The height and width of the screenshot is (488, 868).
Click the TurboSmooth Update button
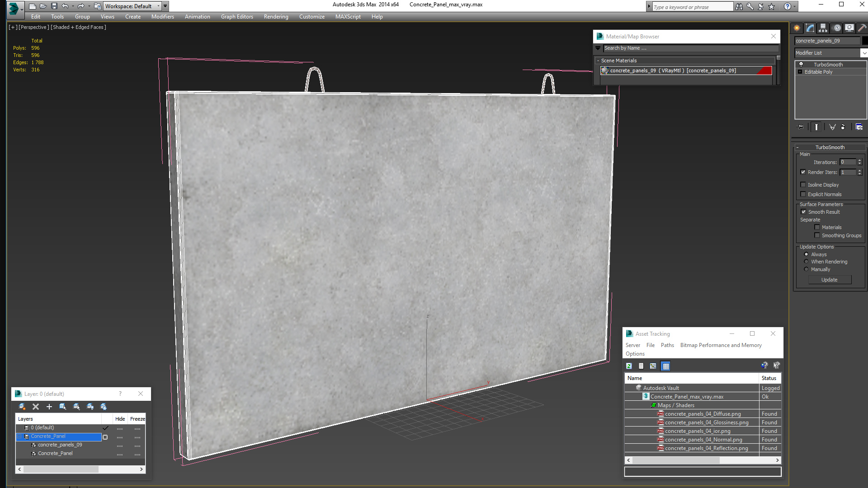point(830,280)
